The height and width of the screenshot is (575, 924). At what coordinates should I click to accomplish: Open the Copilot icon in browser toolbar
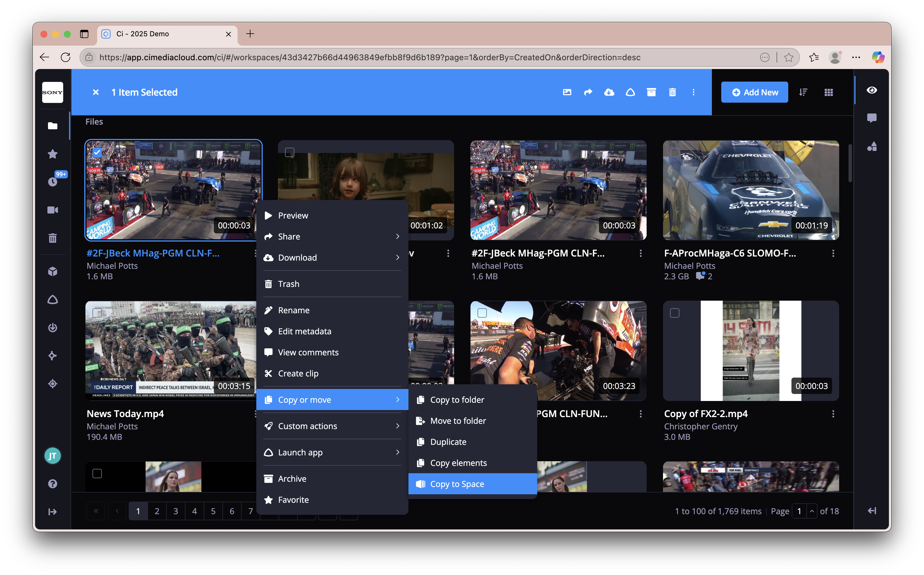tap(878, 57)
